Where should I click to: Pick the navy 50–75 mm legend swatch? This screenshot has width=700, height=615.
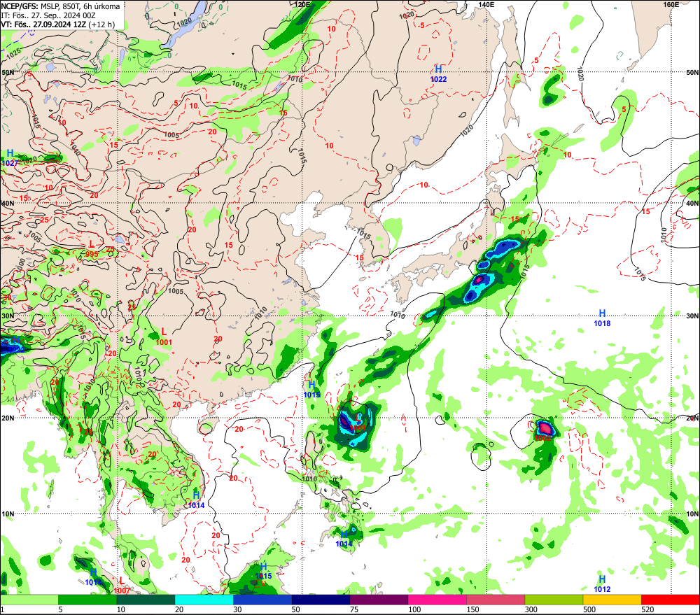[x=321, y=600]
